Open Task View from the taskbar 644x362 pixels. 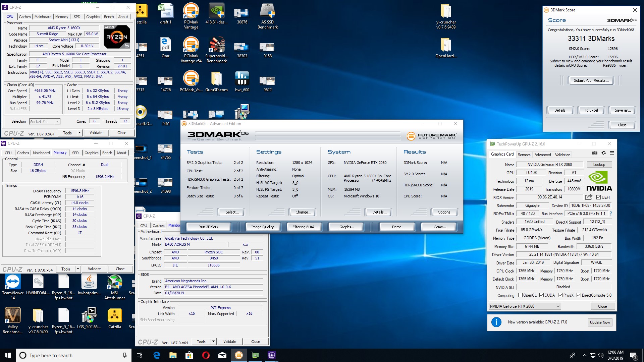(x=140, y=355)
